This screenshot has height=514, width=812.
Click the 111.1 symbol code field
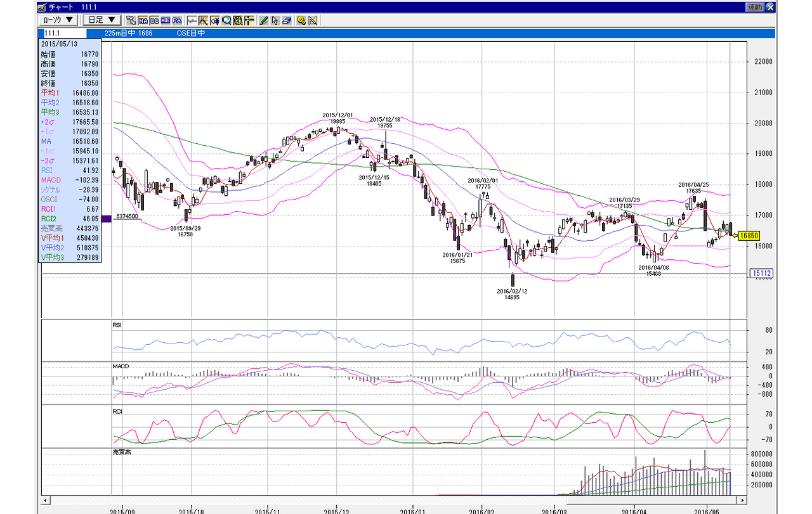point(63,33)
